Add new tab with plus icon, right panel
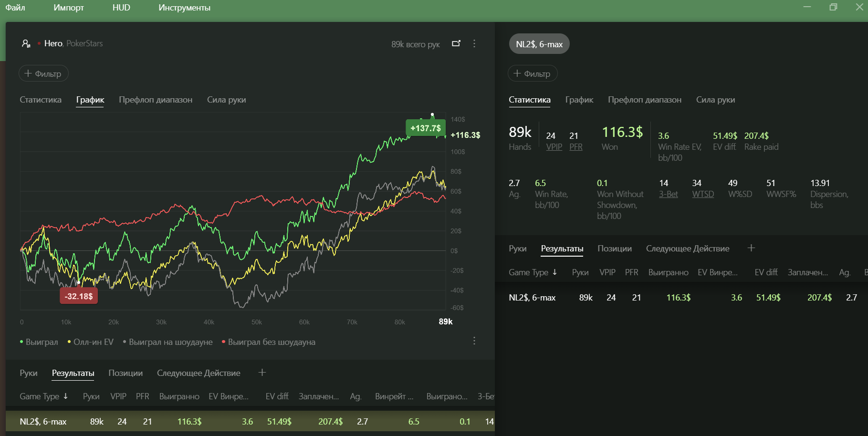Image resolution: width=868 pixels, height=436 pixels. tap(751, 248)
